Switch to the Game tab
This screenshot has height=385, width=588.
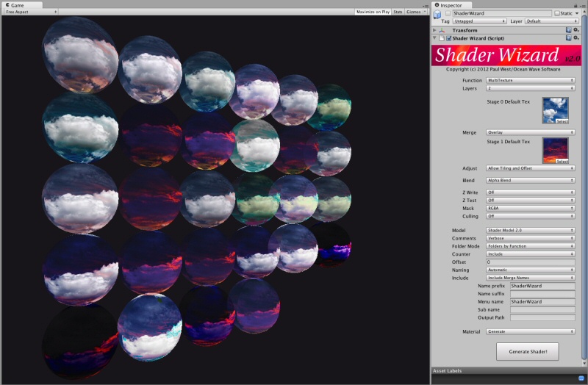tap(22, 5)
